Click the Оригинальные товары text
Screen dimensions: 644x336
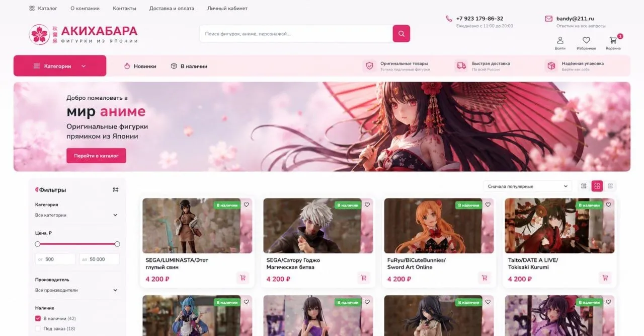pyautogui.click(x=404, y=63)
